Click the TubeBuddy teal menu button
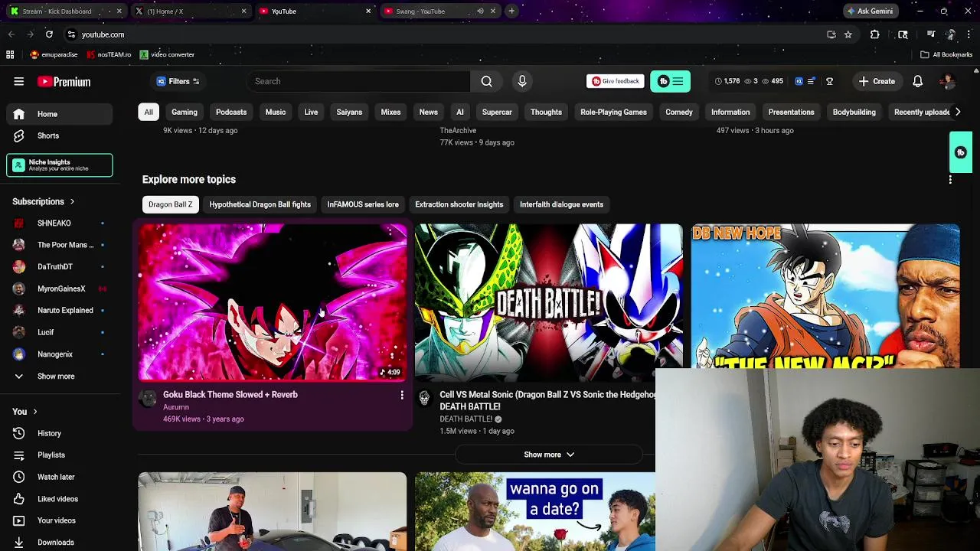This screenshot has height=551, width=980. 670,81
